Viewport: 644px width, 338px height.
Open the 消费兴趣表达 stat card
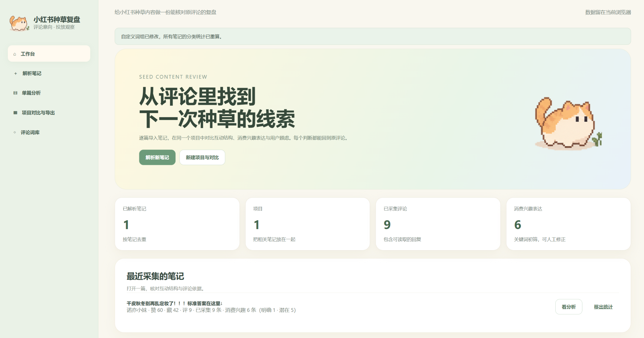569,224
